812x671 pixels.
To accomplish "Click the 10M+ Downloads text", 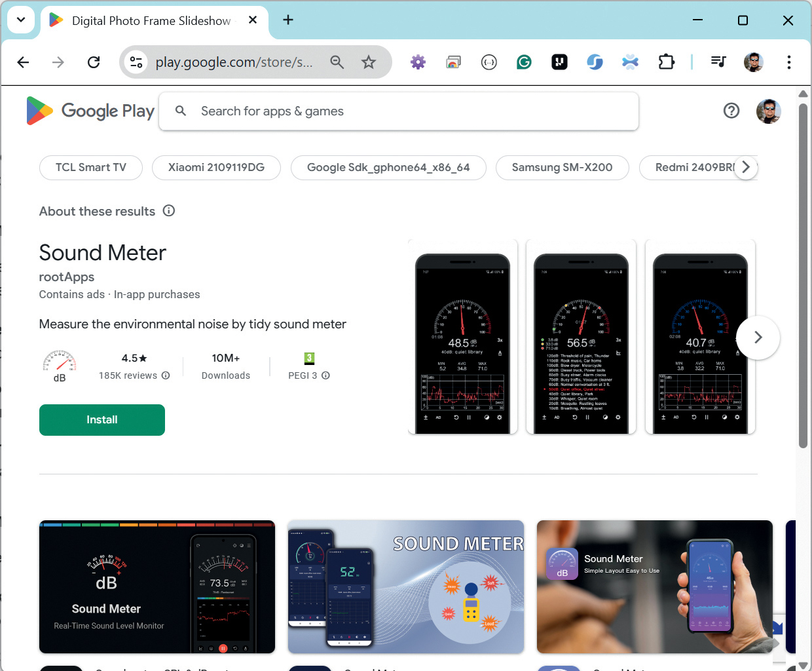I will [226, 366].
